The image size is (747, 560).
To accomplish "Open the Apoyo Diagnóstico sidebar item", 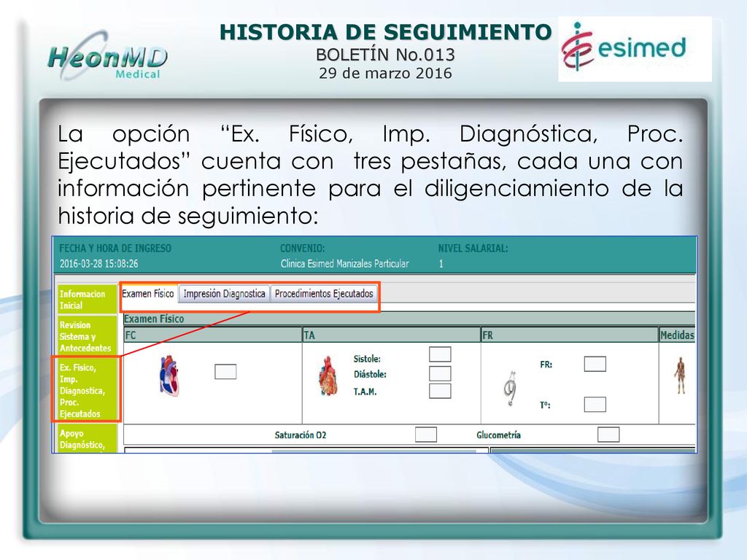I will [x=88, y=438].
